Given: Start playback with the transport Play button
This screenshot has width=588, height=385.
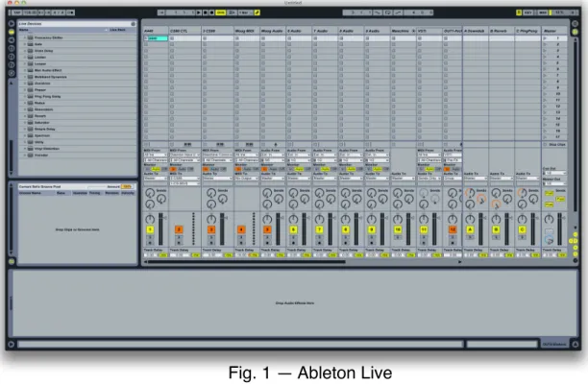Looking at the screenshot, I should coord(199,12).
